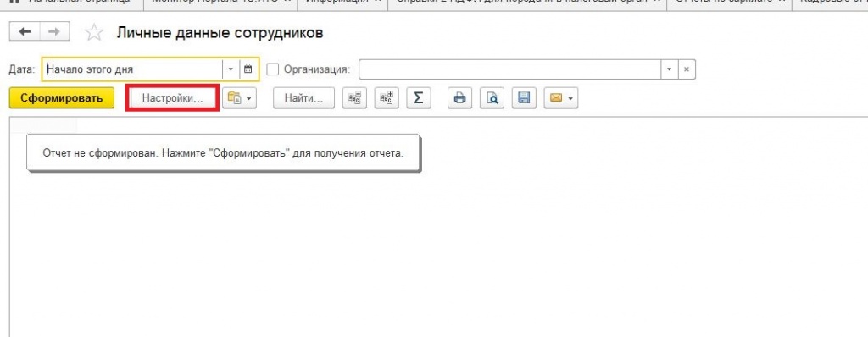Print the report with printer icon
The height and width of the screenshot is (337, 868).
459,98
